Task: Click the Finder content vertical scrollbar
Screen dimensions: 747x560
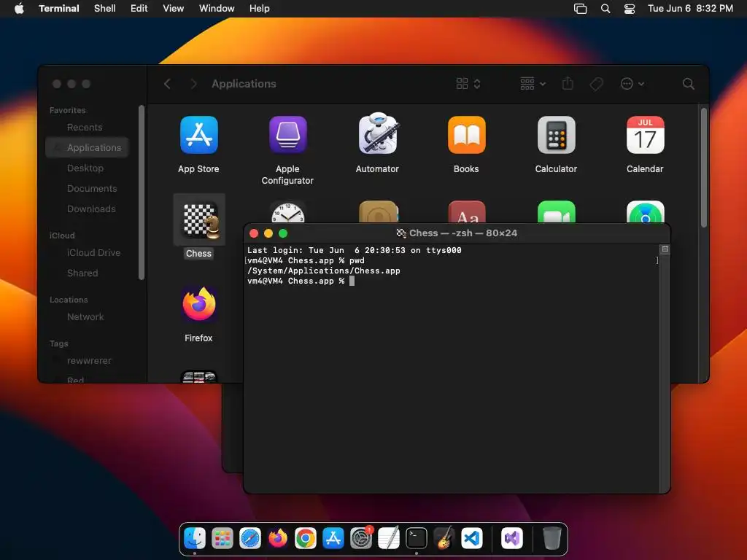Action: point(704,168)
